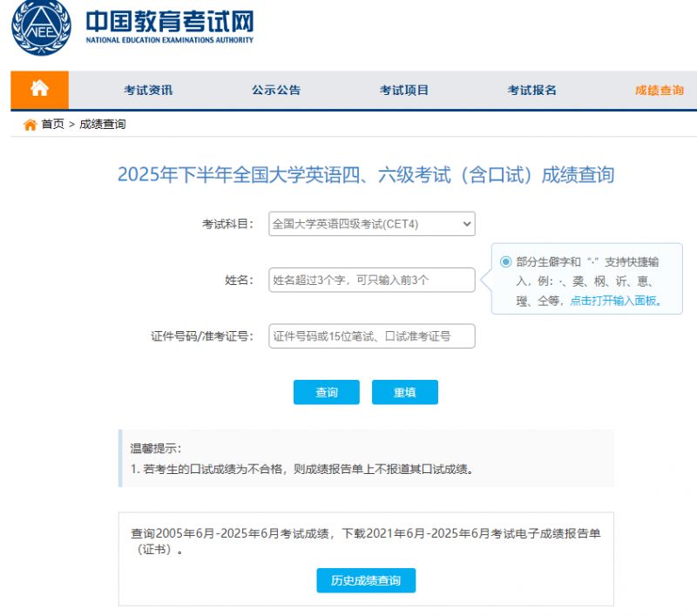Click the small home icon in the breadcrumb

[28, 124]
